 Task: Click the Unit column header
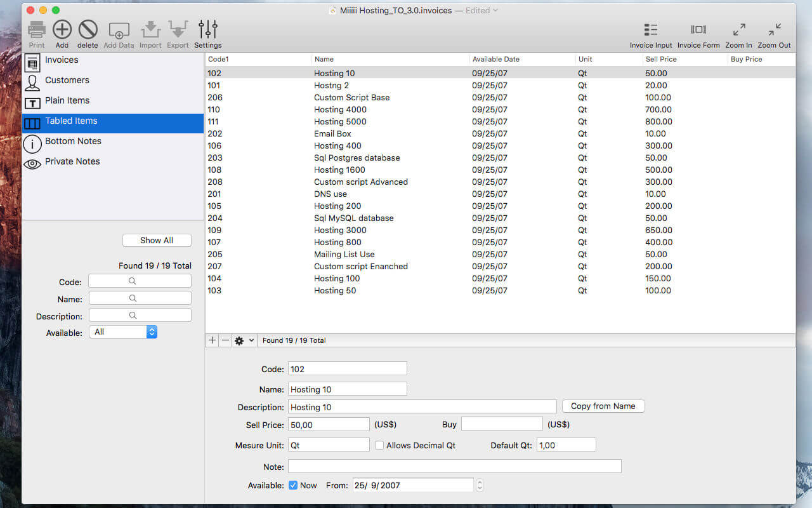coord(610,59)
